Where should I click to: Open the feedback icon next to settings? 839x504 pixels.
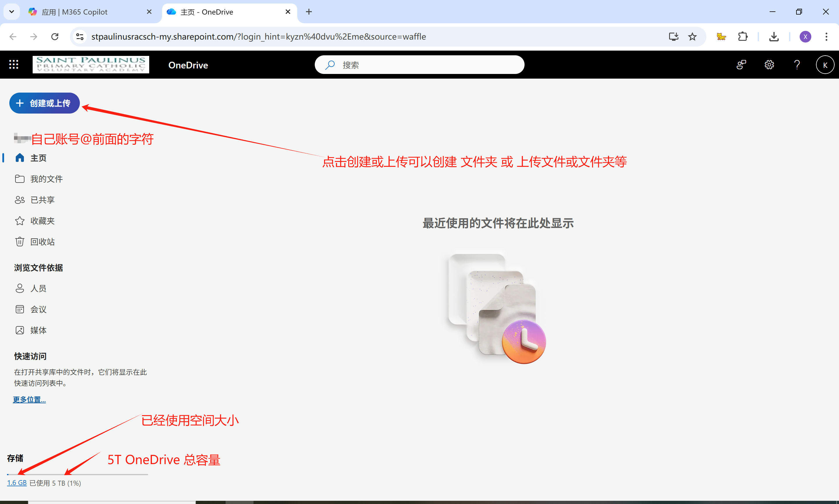[x=741, y=65]
